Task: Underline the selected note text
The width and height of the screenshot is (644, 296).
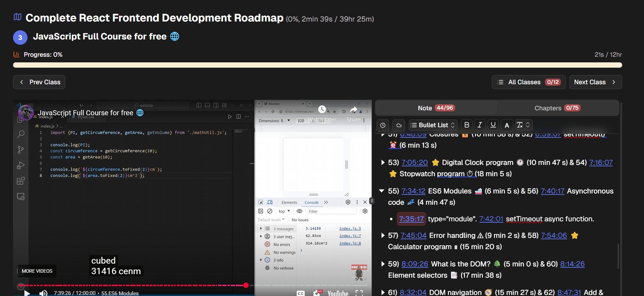Action: coord(493,125)
